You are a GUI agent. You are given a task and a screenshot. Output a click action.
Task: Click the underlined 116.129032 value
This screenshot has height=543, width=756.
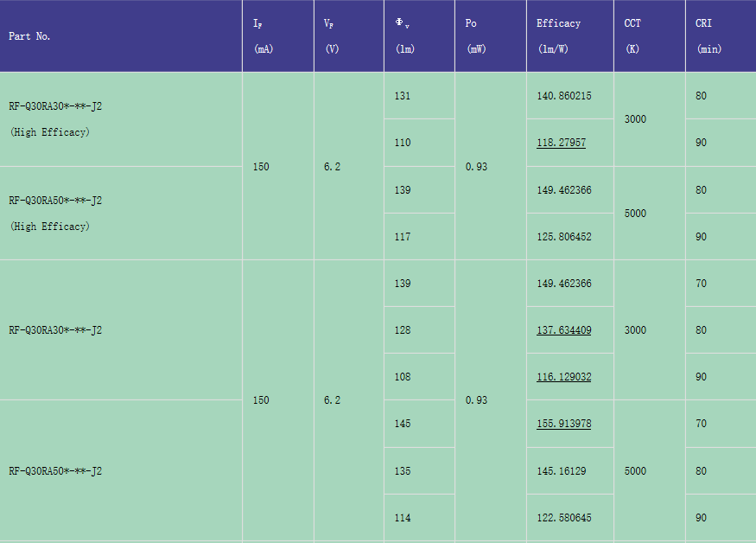coord(563,377)
